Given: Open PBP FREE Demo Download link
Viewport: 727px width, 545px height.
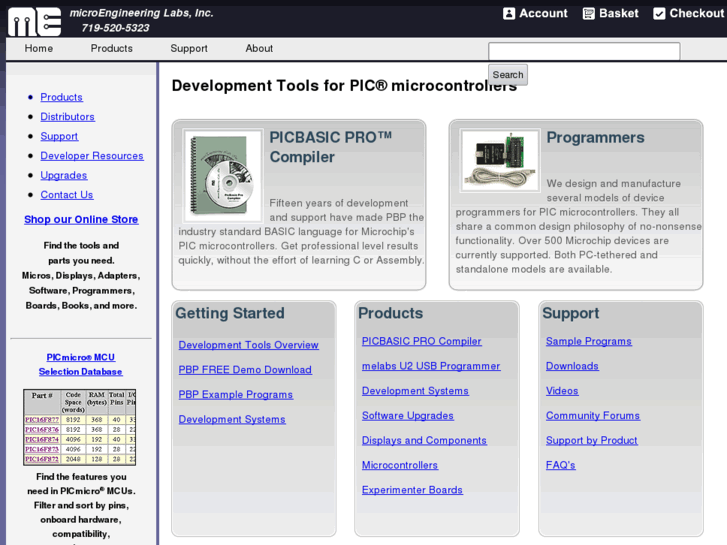Looking at the screenshot, I should [x=245, y=370].
